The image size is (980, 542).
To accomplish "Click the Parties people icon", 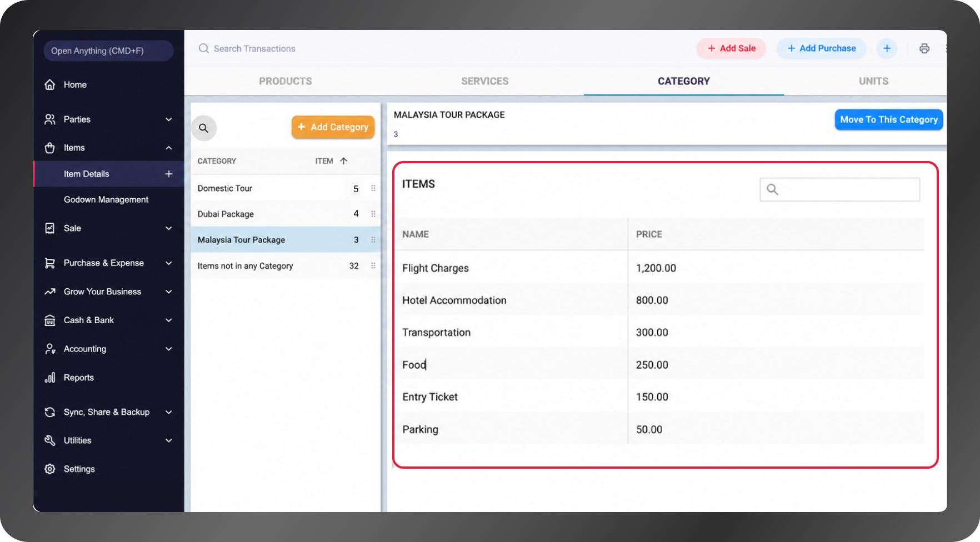I will [50, 119].
